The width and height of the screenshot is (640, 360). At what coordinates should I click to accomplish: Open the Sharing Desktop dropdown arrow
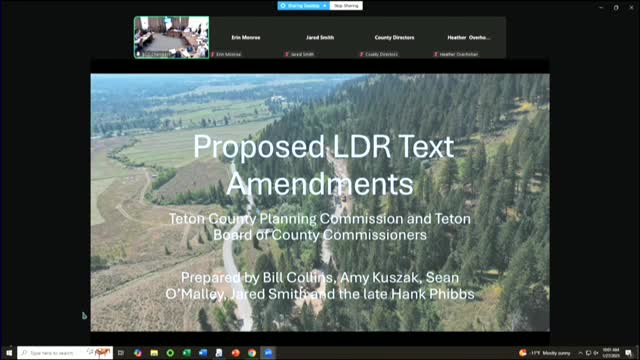(x=324, y=6)
